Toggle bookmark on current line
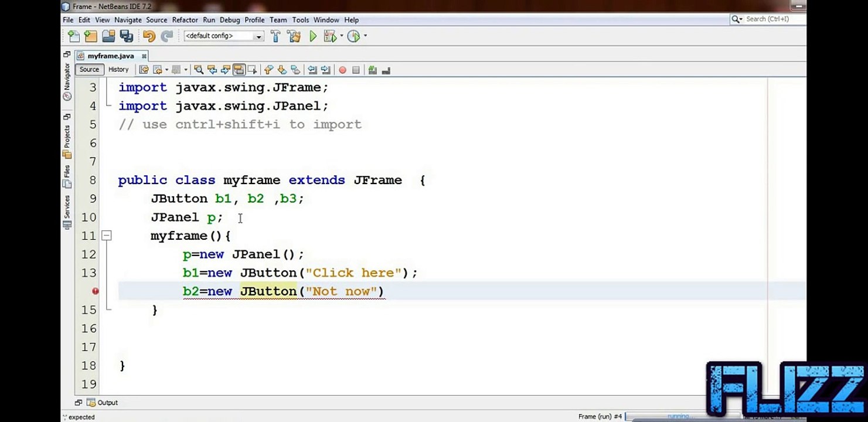Viewport: 868px width, 422px height. (295, 70)
